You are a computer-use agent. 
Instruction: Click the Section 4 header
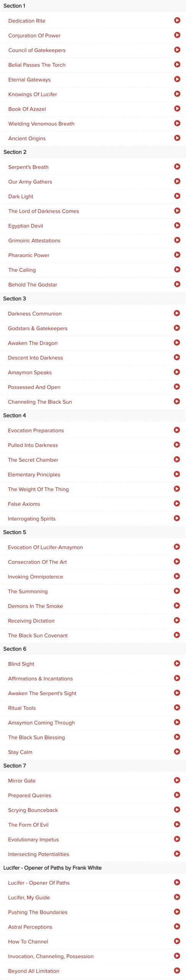pos(93,415)
